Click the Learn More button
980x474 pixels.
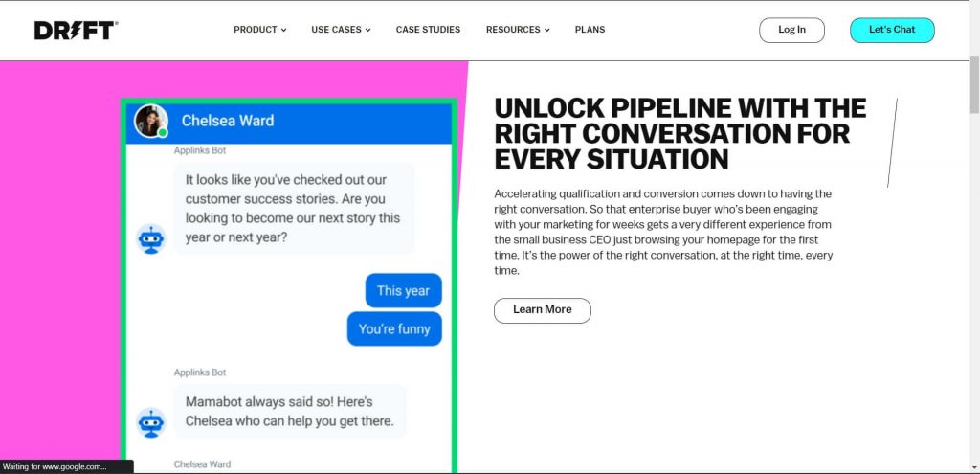pyautogui.click(x=542, y=310)
